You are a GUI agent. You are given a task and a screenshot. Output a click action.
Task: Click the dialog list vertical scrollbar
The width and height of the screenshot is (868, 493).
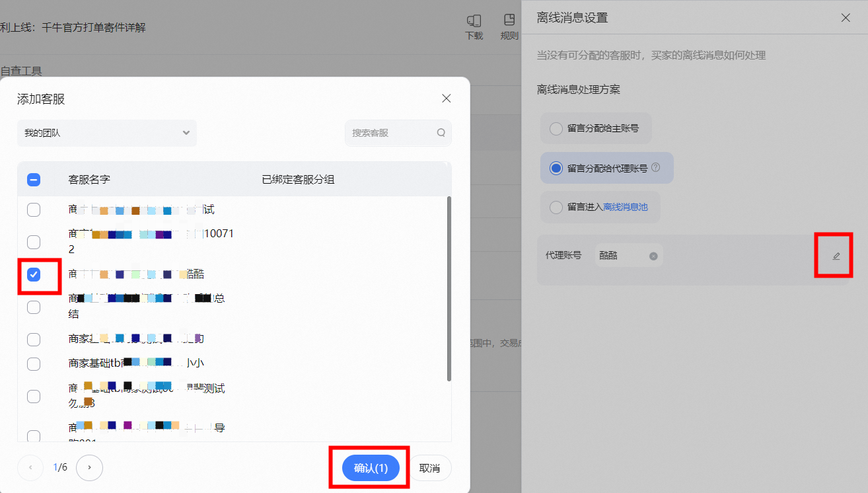449,288
